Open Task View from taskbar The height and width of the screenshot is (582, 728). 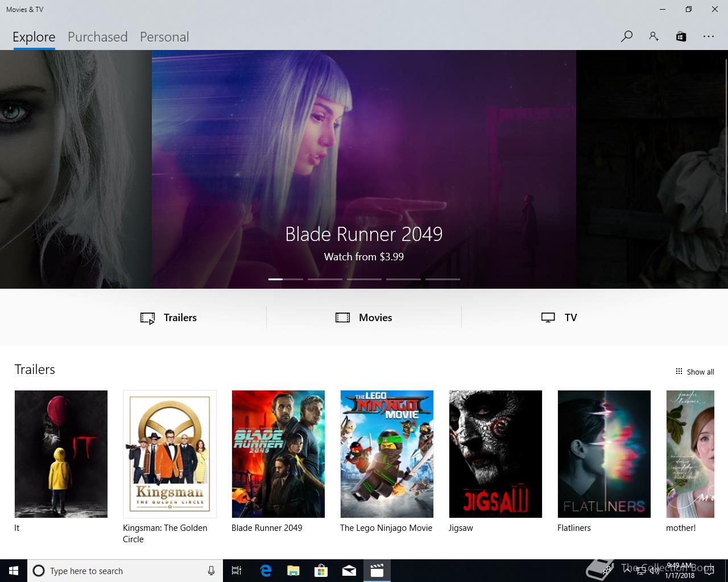[x=237, y=571]
